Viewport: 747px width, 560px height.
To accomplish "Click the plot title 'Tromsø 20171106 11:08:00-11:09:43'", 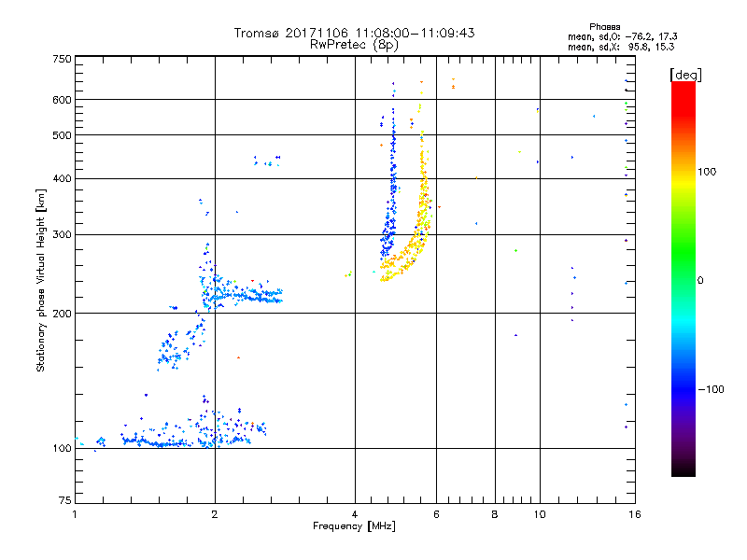I will (x=354, y=33).
